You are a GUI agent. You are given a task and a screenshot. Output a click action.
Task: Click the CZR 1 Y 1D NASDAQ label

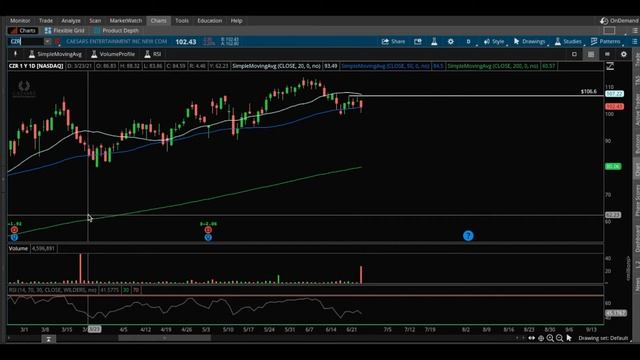(36, 66)
